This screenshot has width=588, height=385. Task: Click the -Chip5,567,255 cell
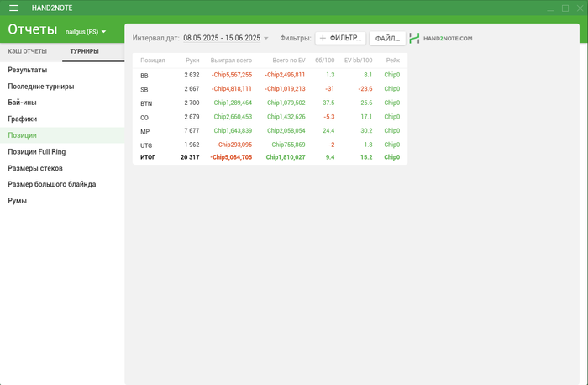(231, 75)
